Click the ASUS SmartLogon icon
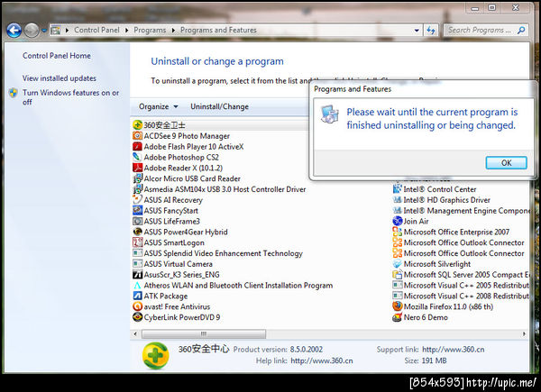The width and height of the screenshot is (541, 392). (x=138, y=242)
